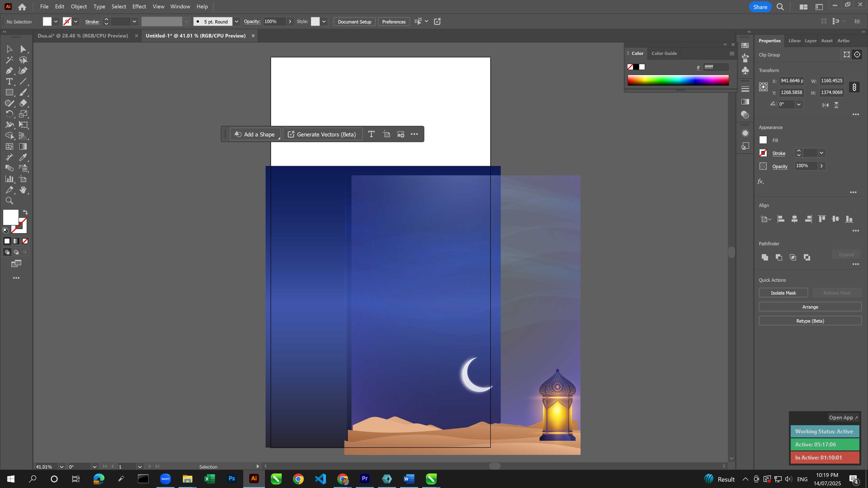Click the Unite pathfinder icon
Screen dimensions: 868x488
[765, 257]
